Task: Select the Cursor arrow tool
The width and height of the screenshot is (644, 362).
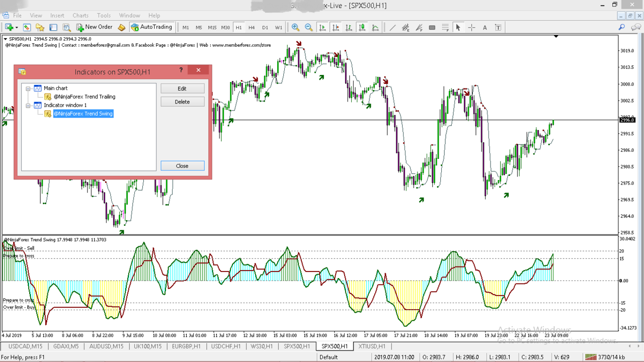Action: (458, 27)
